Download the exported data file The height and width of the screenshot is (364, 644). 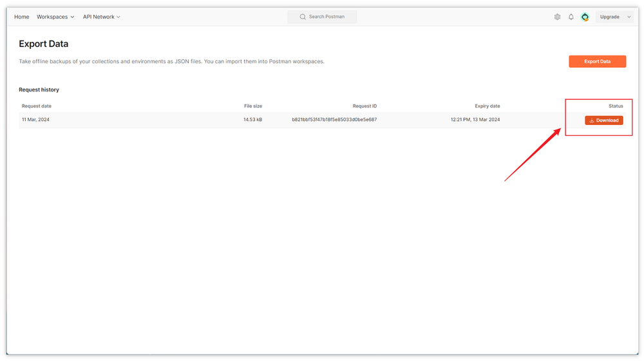click(603, 120)
